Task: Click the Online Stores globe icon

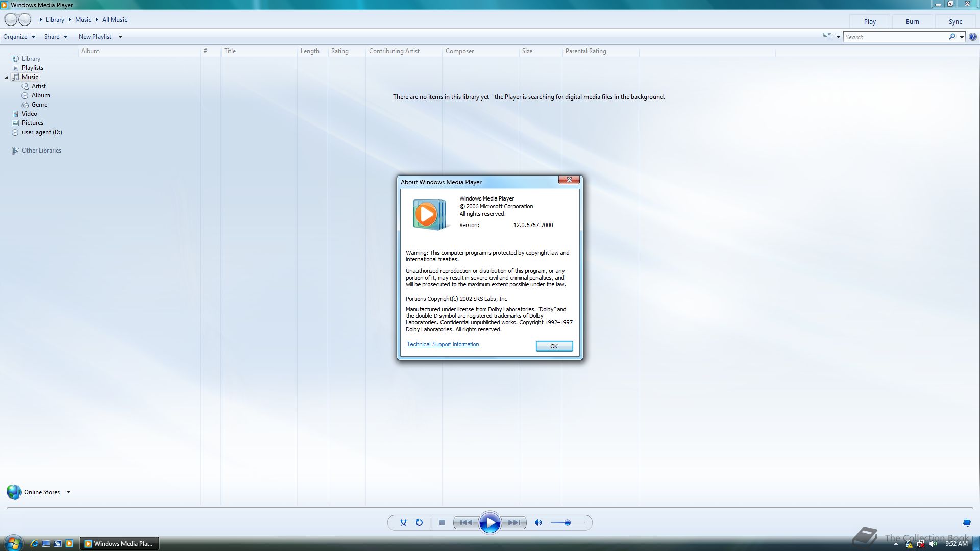Action: 14,492
